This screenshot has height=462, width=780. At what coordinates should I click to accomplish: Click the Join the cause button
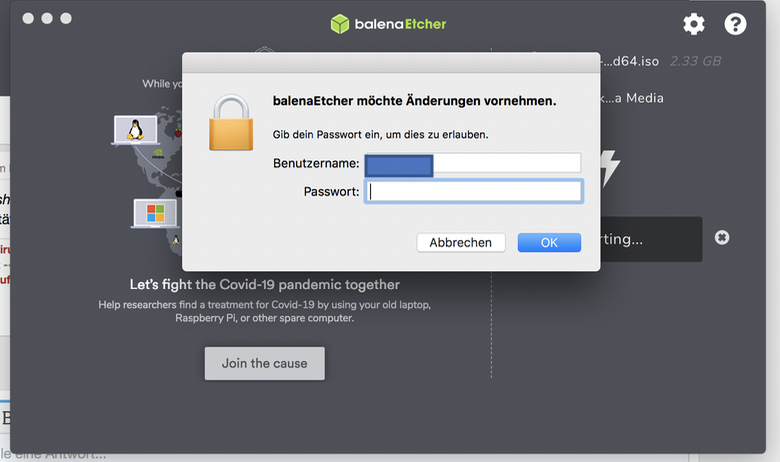[265, 364]
